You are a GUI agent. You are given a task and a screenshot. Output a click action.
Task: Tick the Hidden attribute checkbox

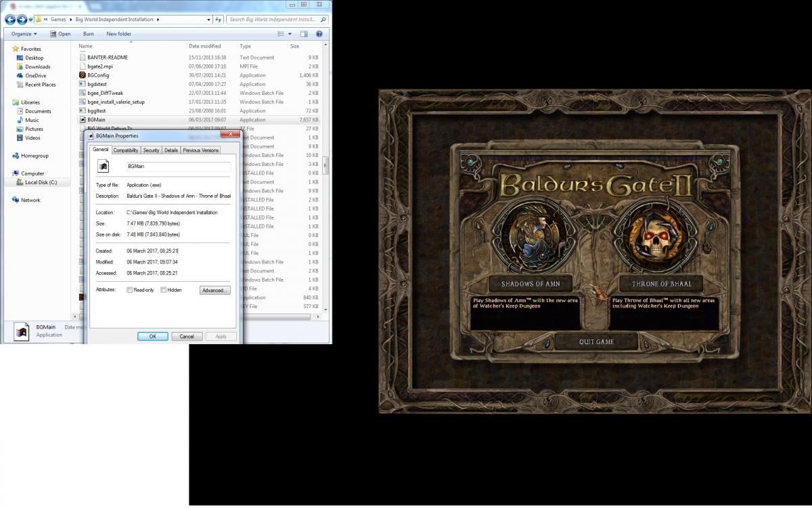tap(164, 290)
